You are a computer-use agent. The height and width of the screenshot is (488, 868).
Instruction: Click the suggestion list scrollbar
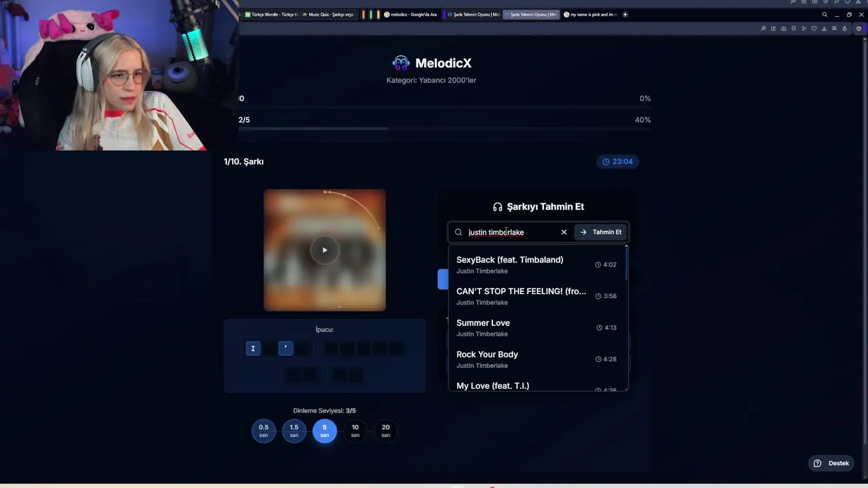(626, 264)
